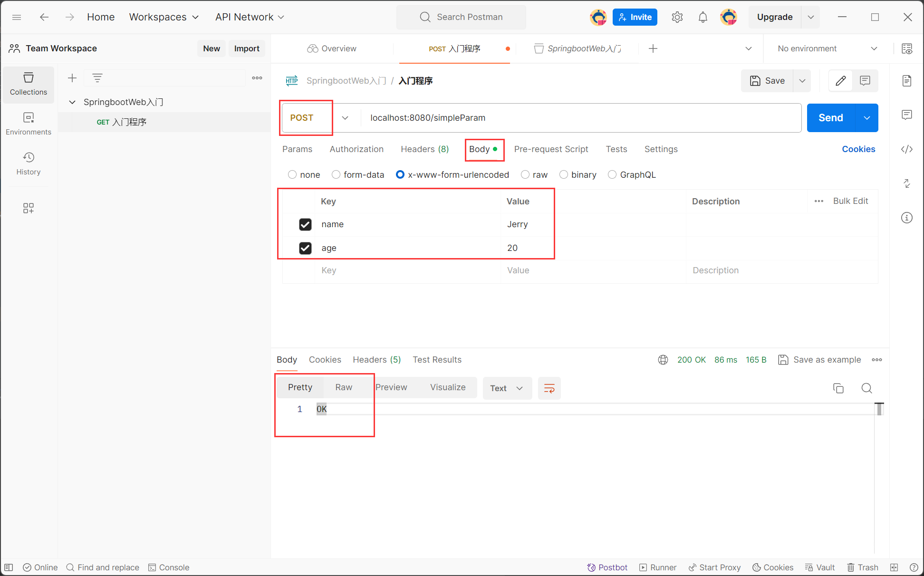This screenshot has width=924, height=576.
Task: Open Send options dropdown arrow
Action: pyautogui.click(x=867, y=118)
